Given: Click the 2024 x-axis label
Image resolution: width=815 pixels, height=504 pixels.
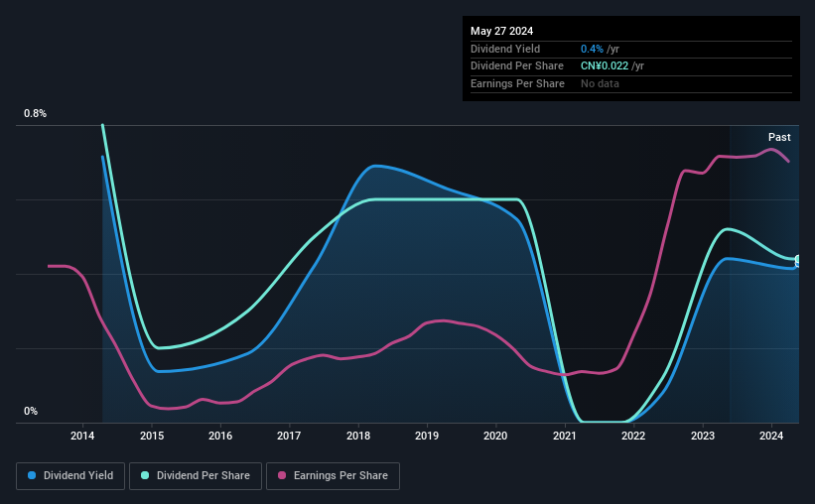Looking at the screenshot, I should [771, 436].
